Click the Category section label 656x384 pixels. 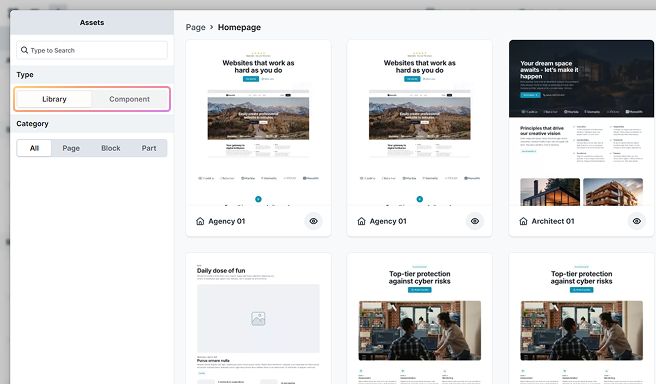(x=32, y=123)
